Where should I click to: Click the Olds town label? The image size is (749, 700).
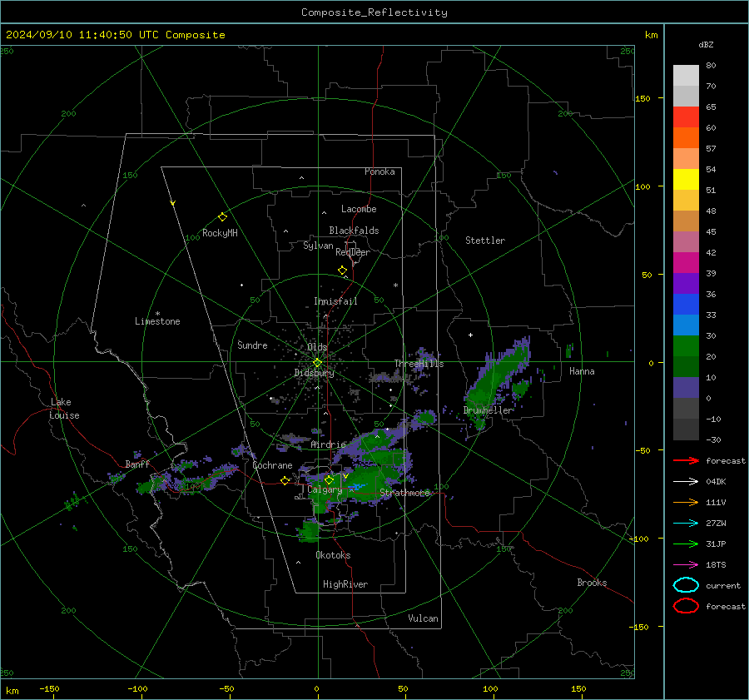click(x=317, y=347)
